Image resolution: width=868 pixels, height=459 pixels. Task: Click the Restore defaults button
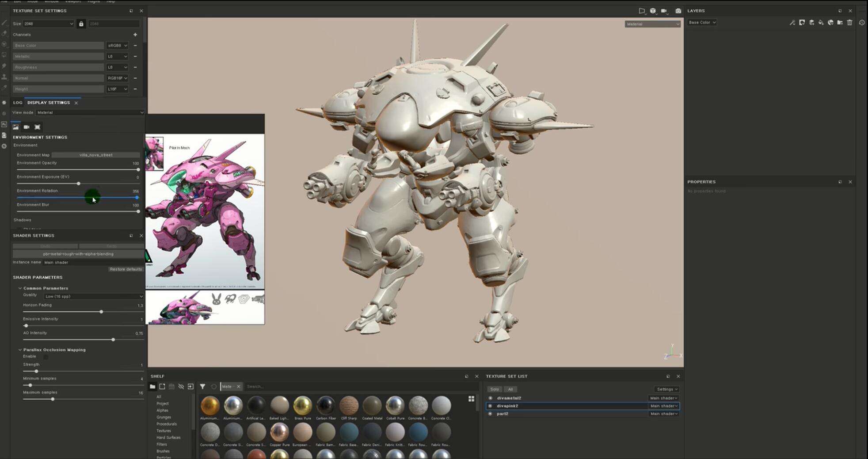click(126, 269)
